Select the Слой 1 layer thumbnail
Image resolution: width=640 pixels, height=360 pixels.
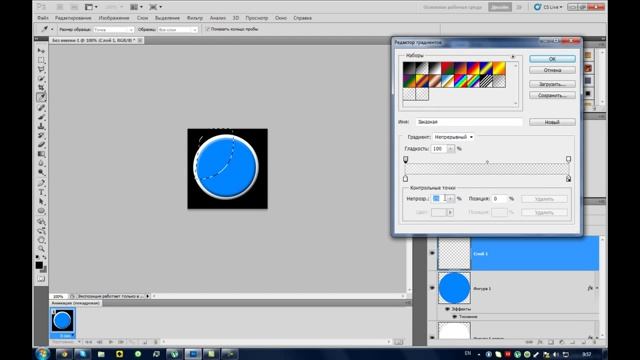[x=454, y=253]
